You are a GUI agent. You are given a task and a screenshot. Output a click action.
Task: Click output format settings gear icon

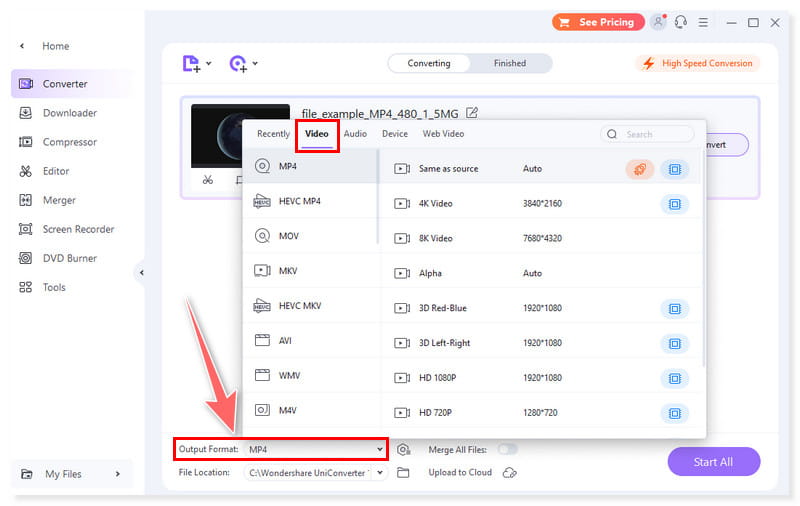404,450
